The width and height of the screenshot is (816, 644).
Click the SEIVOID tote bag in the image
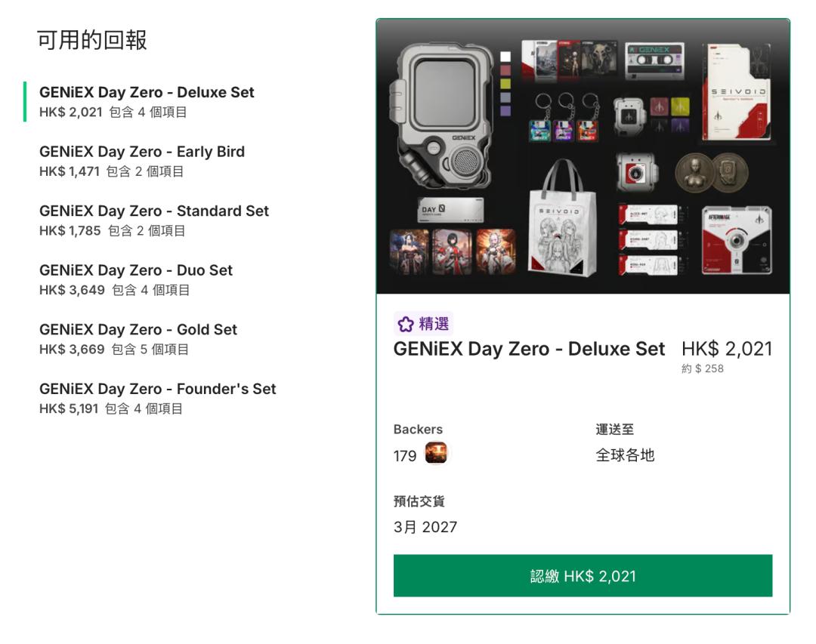pos(562,218)
